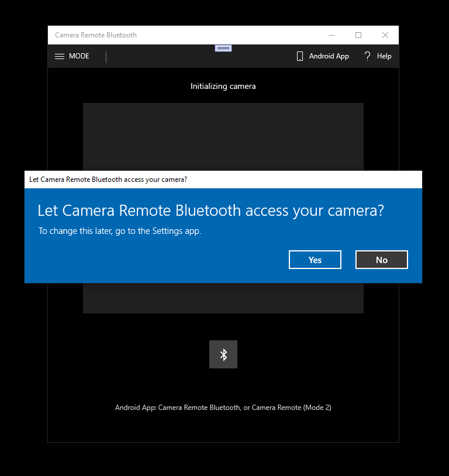
Task: Select the large dialog heading question
Action: [210, 211]
